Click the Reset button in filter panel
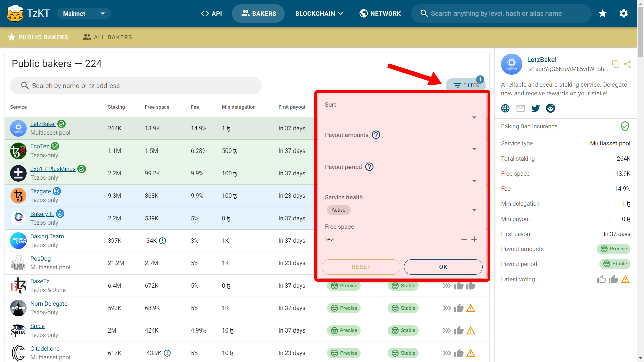Image resolution: width=644 pixels, height=362 pixels. coord(361,266)
